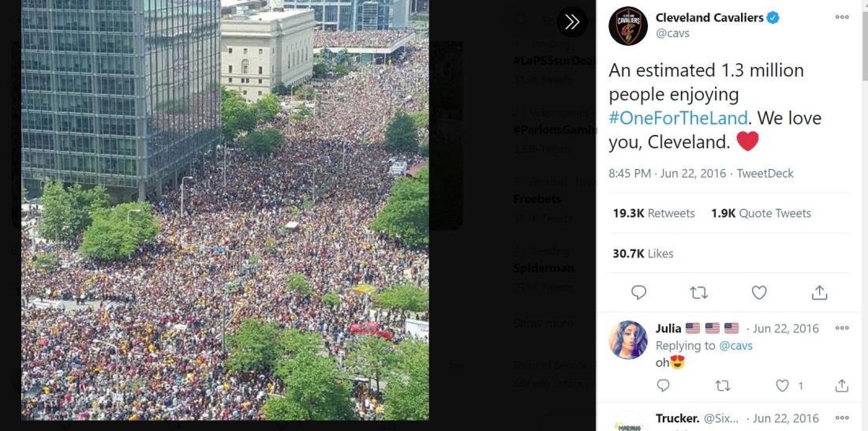This screenshot has width=868, height=431.
Task: Reply to Julia's comment
Action: point(663,385)
